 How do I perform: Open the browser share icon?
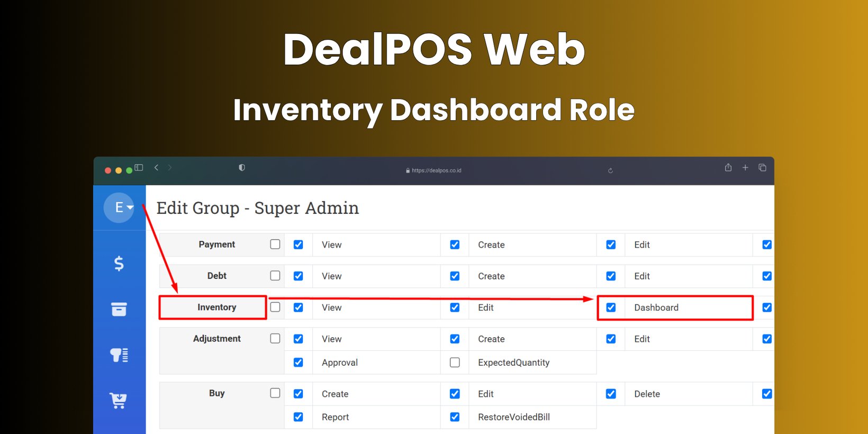coord(728,167)
